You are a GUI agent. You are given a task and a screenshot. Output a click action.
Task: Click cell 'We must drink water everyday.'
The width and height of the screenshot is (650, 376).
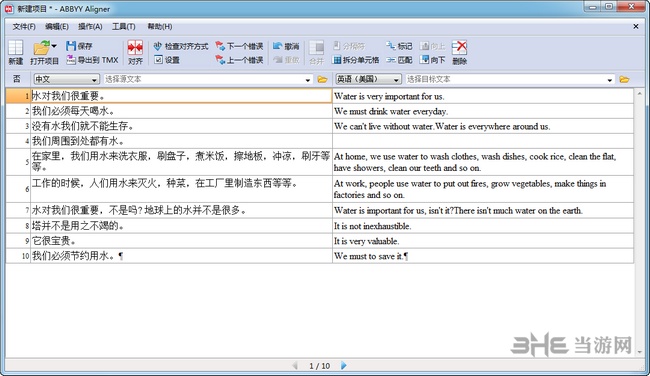click(x=483, y=111)
